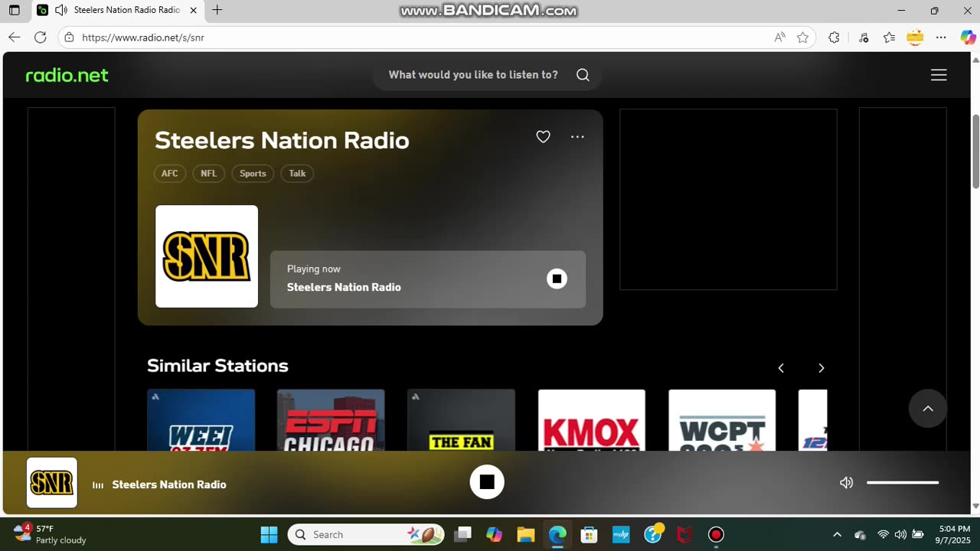Screen dimensions: 980x551
Task: Click the taskbar Search box
Action: (366, 534)
